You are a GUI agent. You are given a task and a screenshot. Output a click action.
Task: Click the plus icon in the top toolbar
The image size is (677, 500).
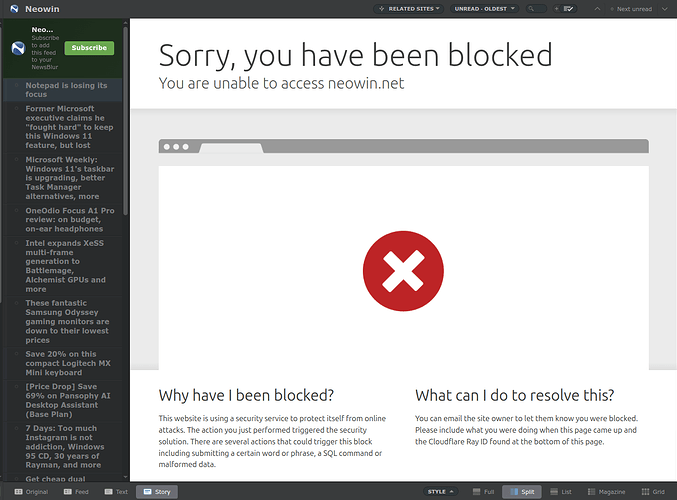[x=555, y=9]
